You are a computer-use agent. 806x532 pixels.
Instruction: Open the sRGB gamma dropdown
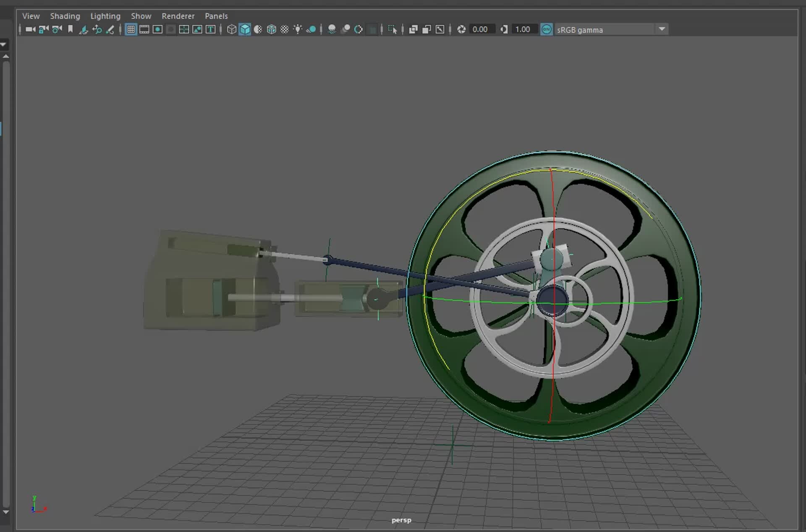(x=662, y=29)
